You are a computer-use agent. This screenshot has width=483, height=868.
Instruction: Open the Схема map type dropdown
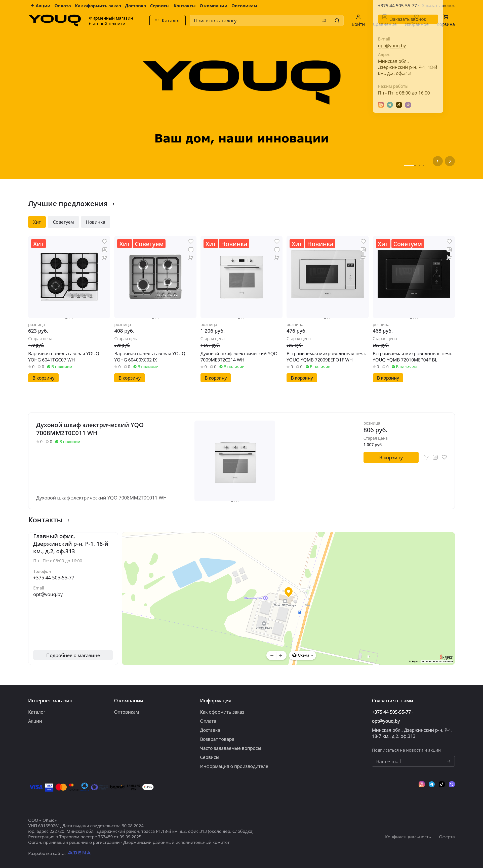pos(303,655)
